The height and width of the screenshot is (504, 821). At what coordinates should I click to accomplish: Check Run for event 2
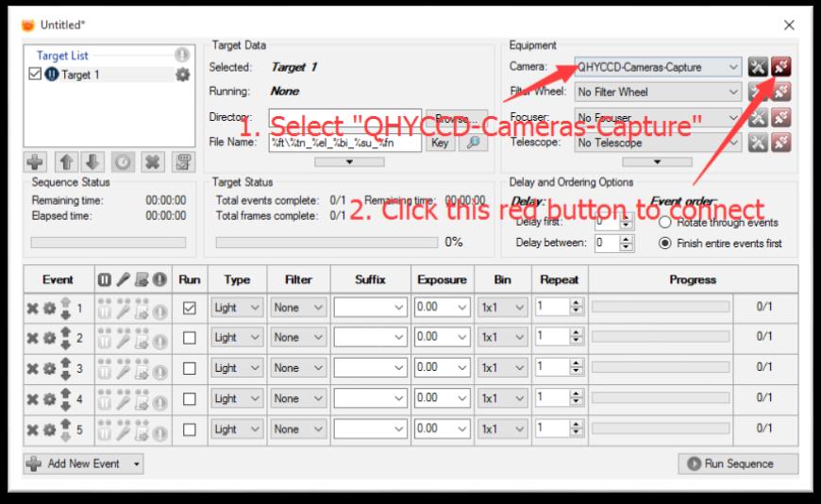[x=190, y=338]
